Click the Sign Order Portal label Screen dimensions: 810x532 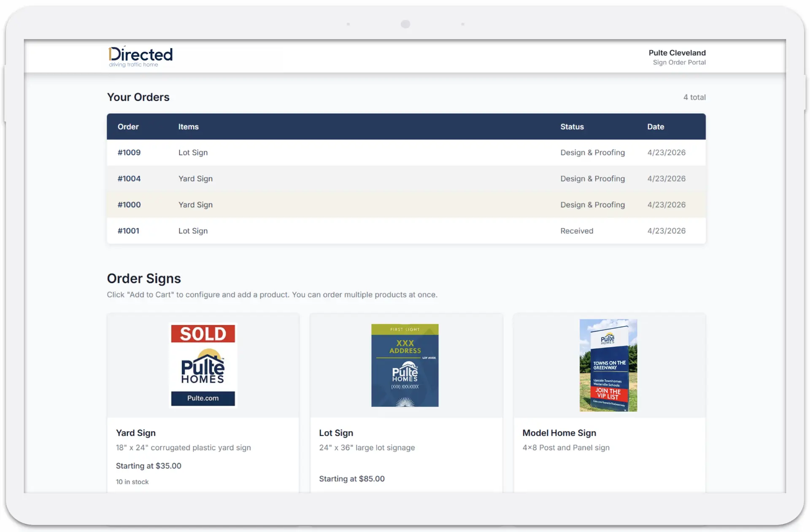(x=679, y=62)
